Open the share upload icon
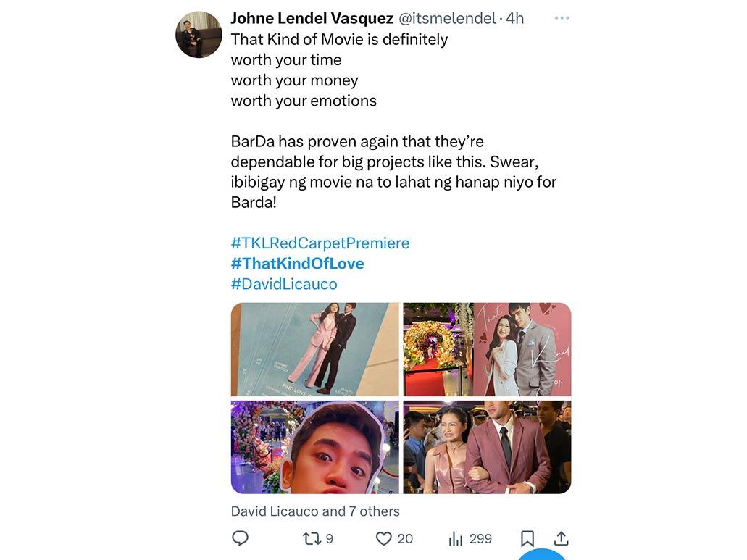Screen dimensions: 747x560 562,538
